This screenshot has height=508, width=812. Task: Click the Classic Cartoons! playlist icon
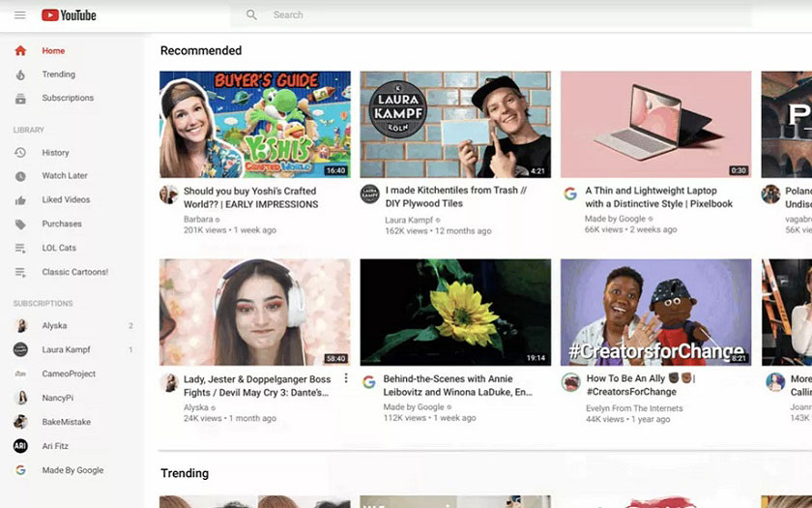[20, 272]
